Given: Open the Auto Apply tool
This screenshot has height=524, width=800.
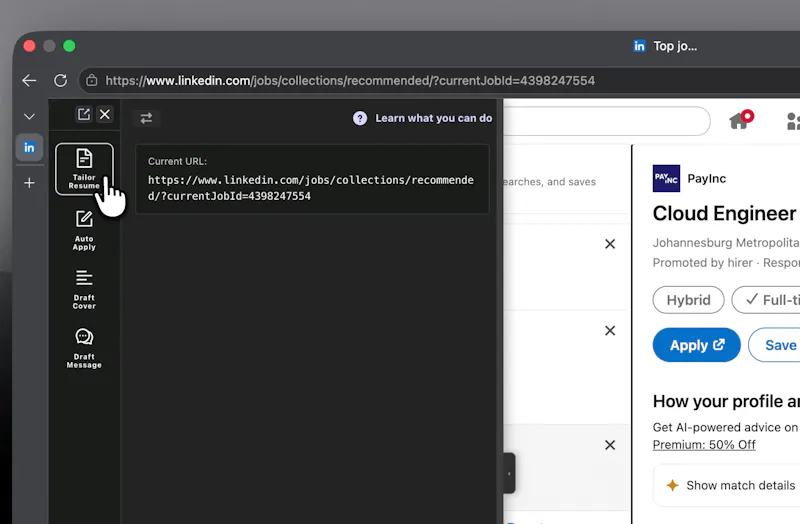Looking at the screenshot, I should pos(84,230).
